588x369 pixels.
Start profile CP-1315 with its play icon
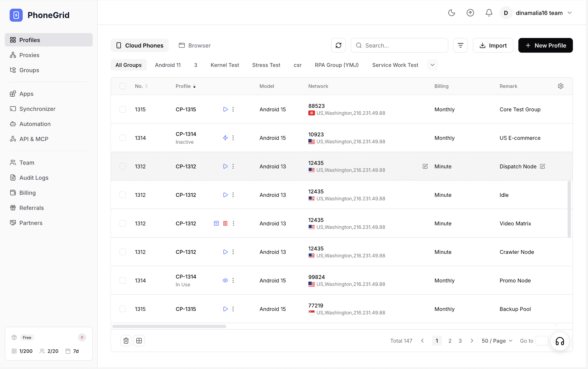pos(225,109)
